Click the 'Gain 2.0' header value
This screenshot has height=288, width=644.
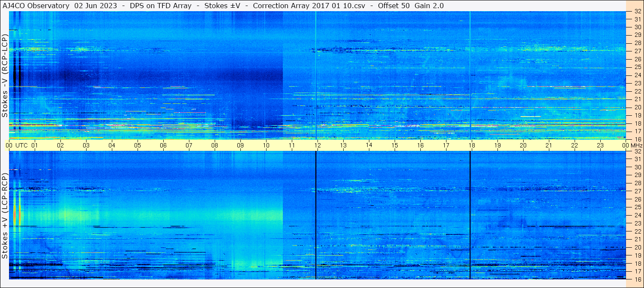tap(429, 6)
